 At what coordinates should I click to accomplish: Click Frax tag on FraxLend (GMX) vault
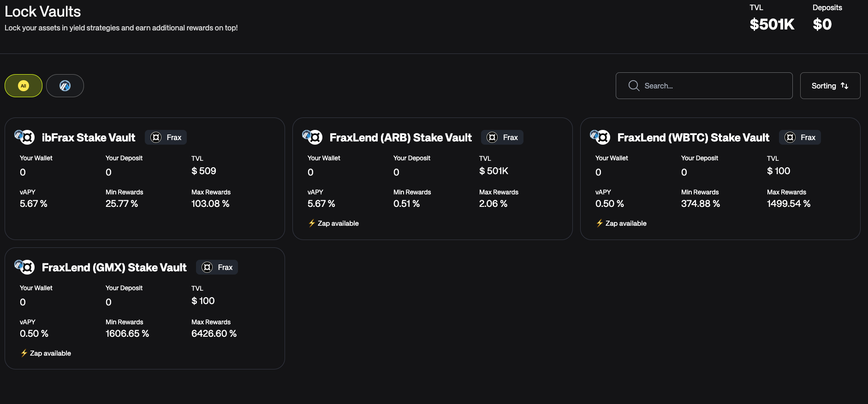tap(217, 267)
